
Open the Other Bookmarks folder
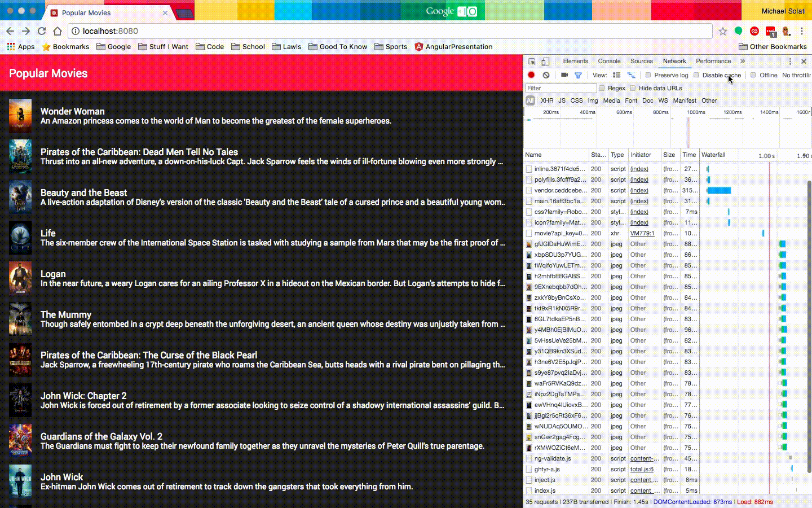773,47
